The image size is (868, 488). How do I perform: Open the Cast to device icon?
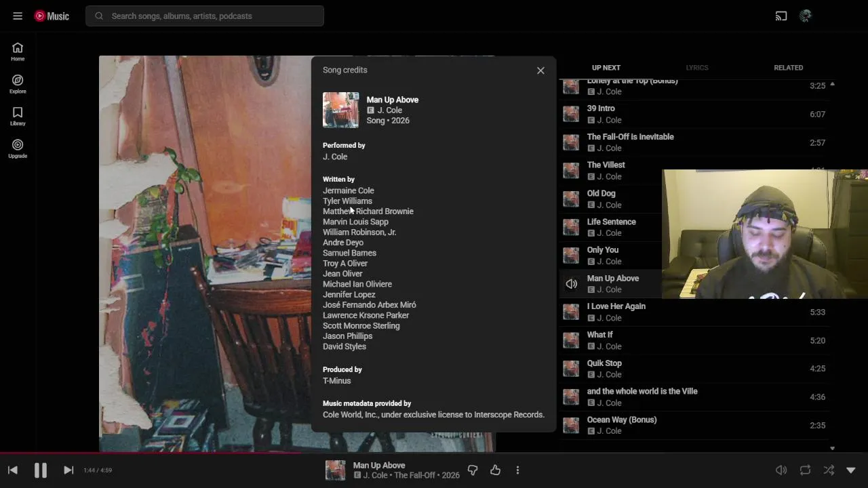781,16
